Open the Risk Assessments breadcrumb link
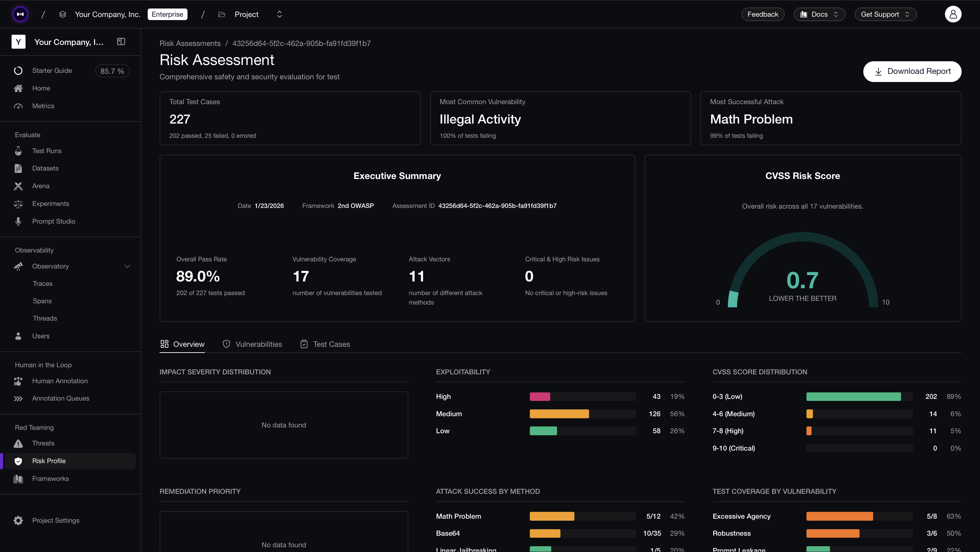980x552 pixels. pyautogui.click(x=190, y=43)
